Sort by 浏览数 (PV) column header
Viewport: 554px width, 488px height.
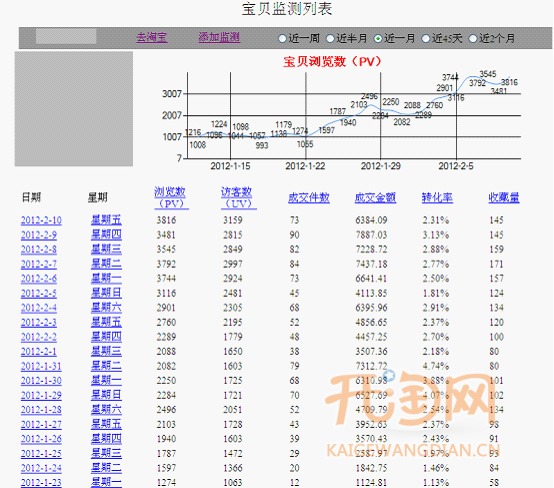(171, 198)
